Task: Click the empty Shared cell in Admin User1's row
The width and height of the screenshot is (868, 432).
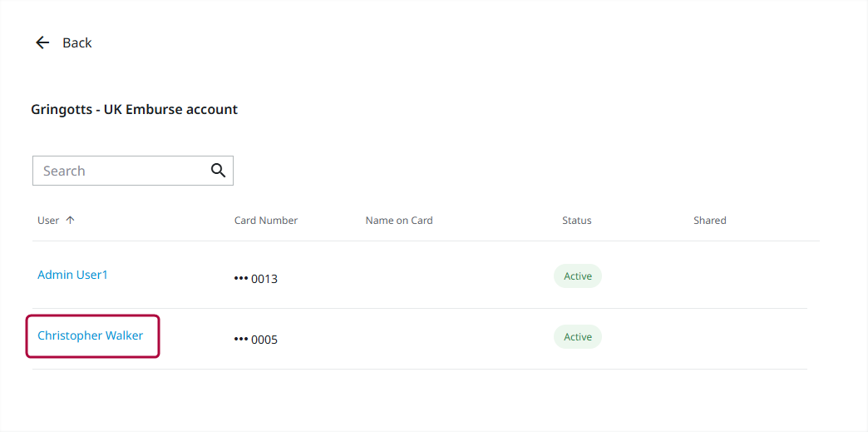Action: tap(710, 276)
